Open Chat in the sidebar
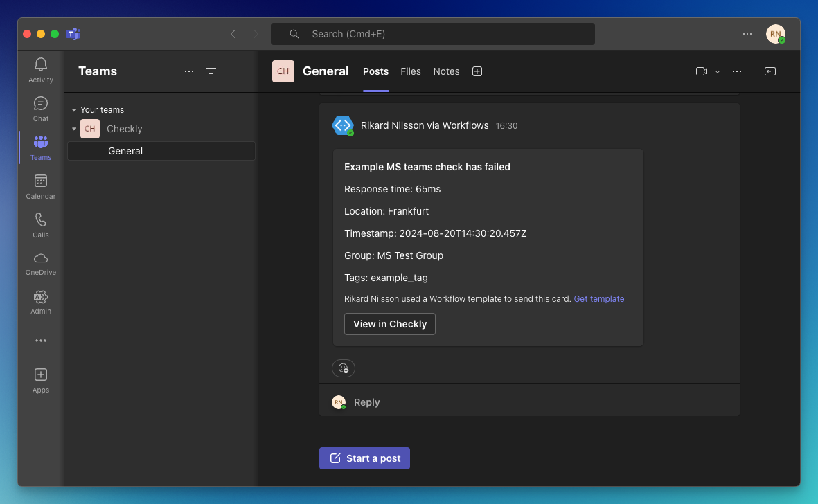This screenshot has width=818, height=504. pyautogui.click(x=41, y=104)
